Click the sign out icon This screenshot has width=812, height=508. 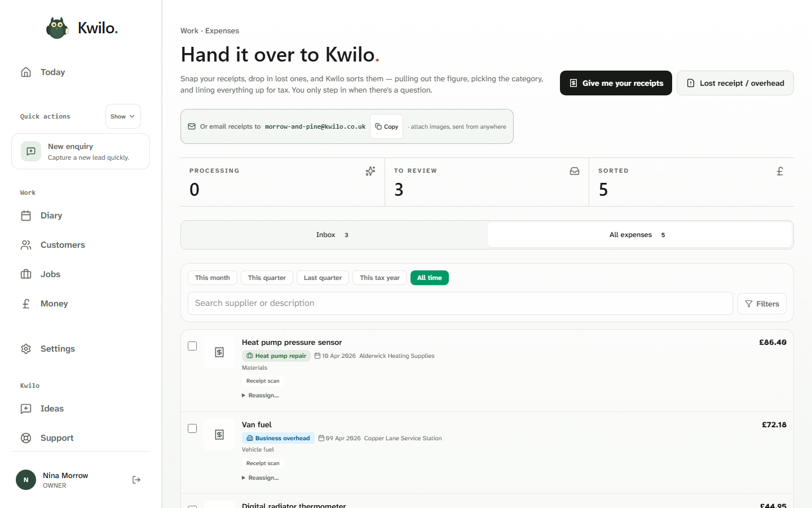click(136, 480)
